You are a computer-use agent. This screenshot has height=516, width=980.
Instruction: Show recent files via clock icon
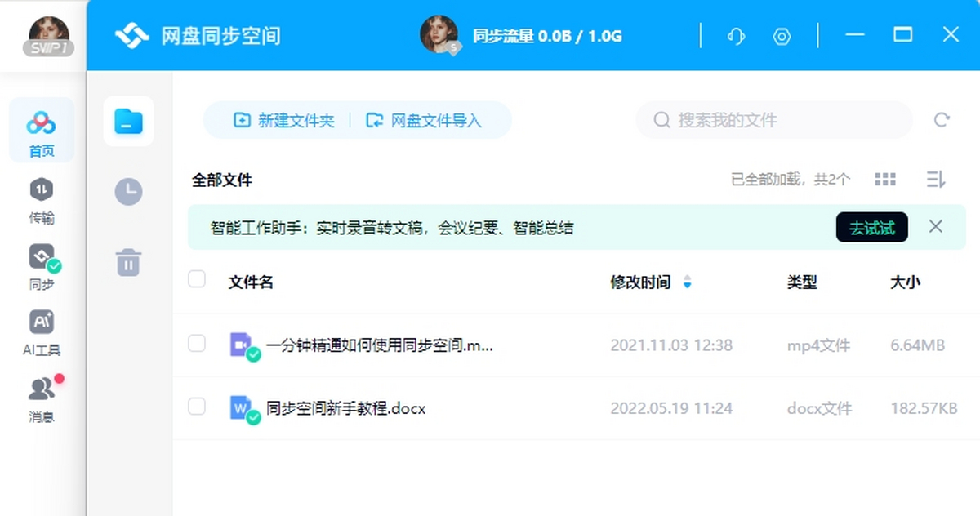tap(128, 192)
